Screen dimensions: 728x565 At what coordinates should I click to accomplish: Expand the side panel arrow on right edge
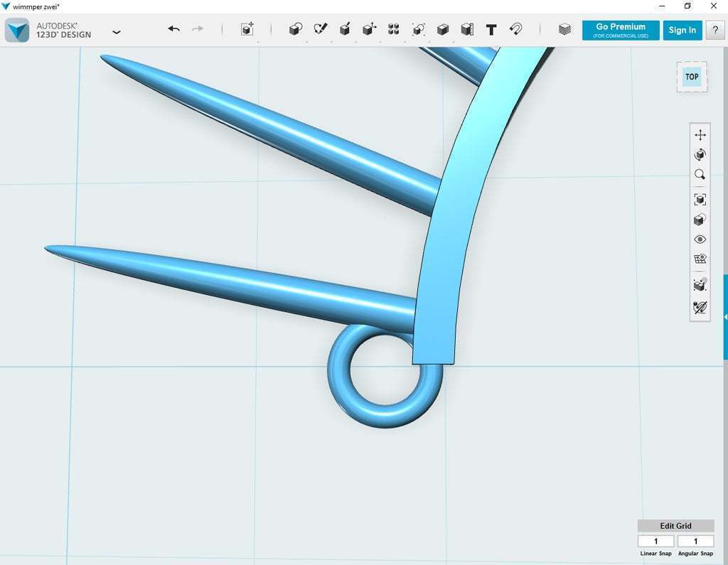click(726, 318)
